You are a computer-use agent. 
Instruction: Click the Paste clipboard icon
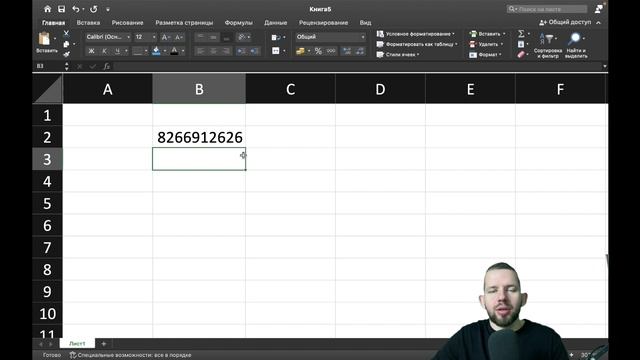pos(44,39)
